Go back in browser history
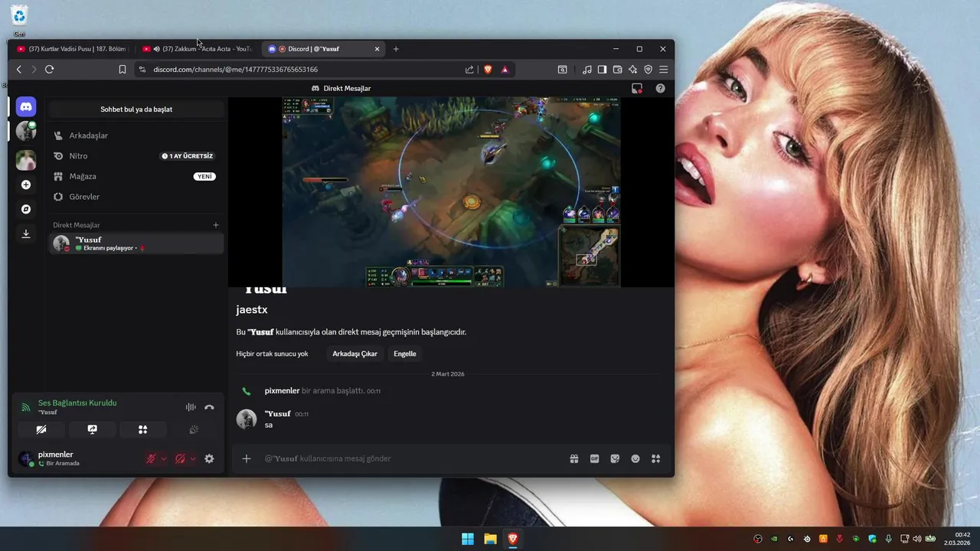The height and width of the screenshot is (551, 980). point(19,70)
